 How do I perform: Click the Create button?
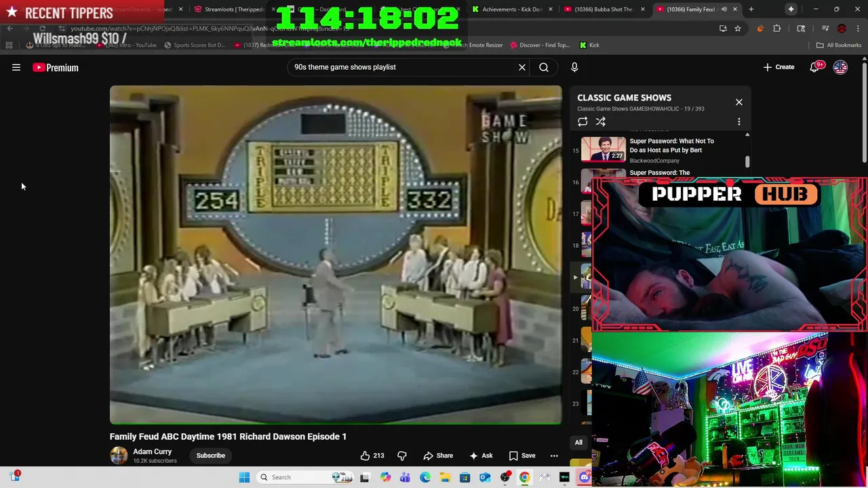pos(778,67)
